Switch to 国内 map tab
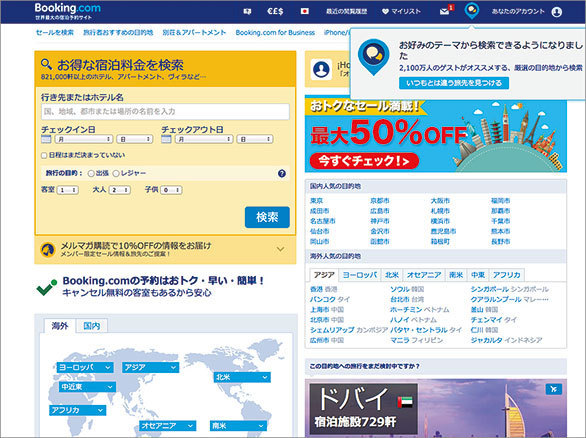The width and height of the screenshot is (586, 438). [x=92, y=326]
